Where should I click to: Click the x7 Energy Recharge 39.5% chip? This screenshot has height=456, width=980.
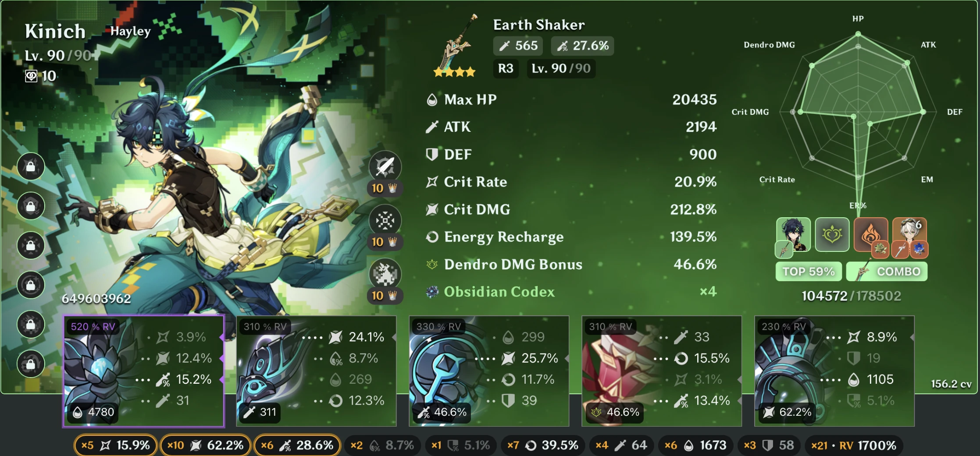[x=542, y=445]
